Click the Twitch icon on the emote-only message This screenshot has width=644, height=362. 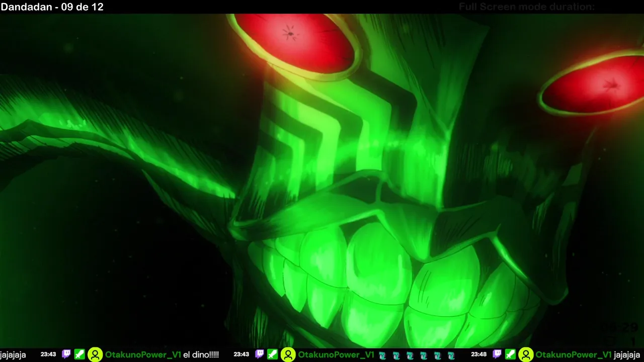259,354
